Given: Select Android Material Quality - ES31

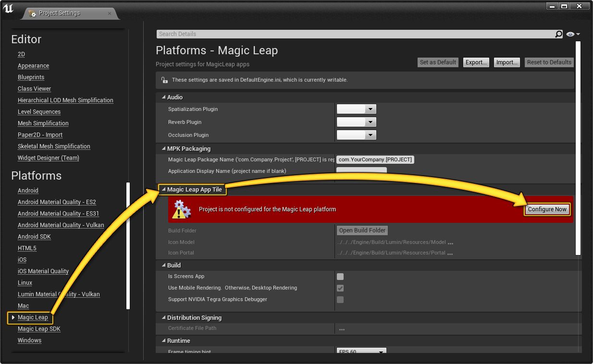Looking at the screenshot, I should [58, 214].
